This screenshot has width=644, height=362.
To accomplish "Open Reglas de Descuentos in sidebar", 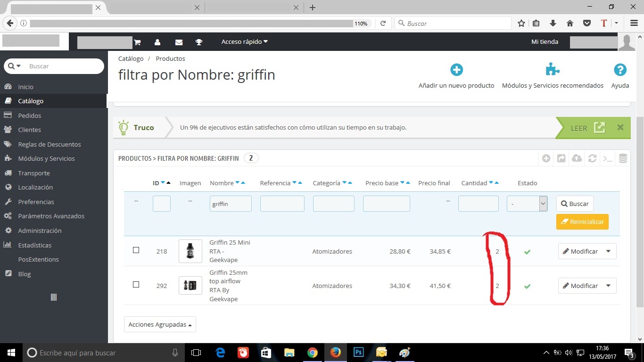I will (x=49, y=144).
